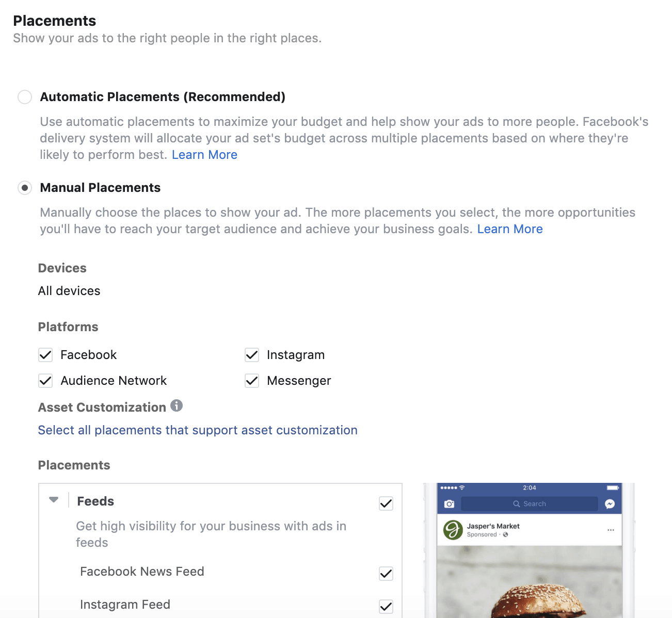Click the search field in phone preview
This screenshot has height=618, width=672.
pos(529,504)
